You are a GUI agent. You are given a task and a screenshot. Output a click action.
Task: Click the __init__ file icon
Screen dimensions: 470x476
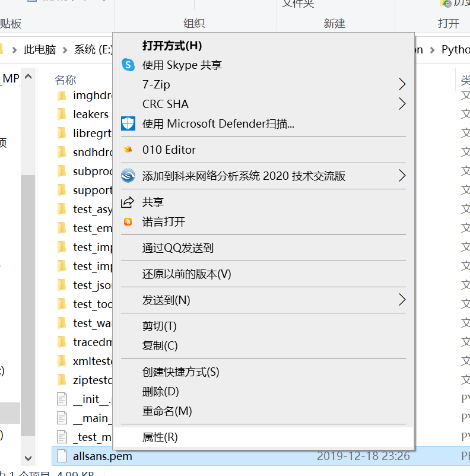tap(62, 399)
